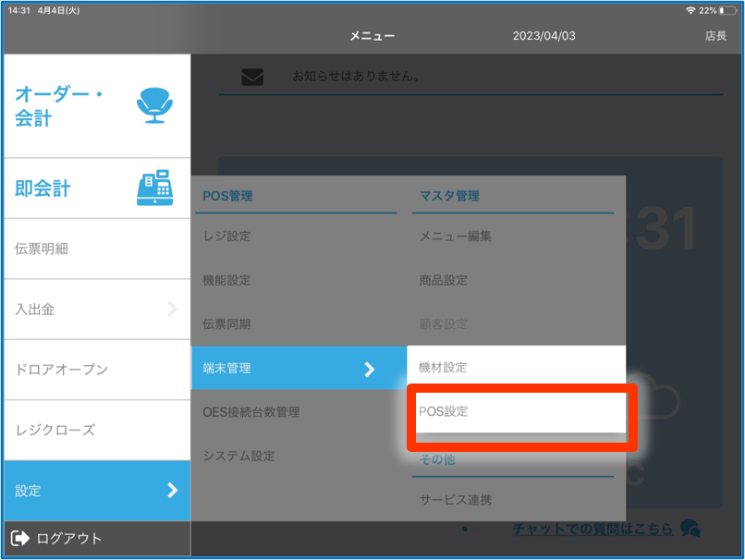The image size is (745, 560).
Task: Open 伝票同期 menu item
Action: click(227, 324)
